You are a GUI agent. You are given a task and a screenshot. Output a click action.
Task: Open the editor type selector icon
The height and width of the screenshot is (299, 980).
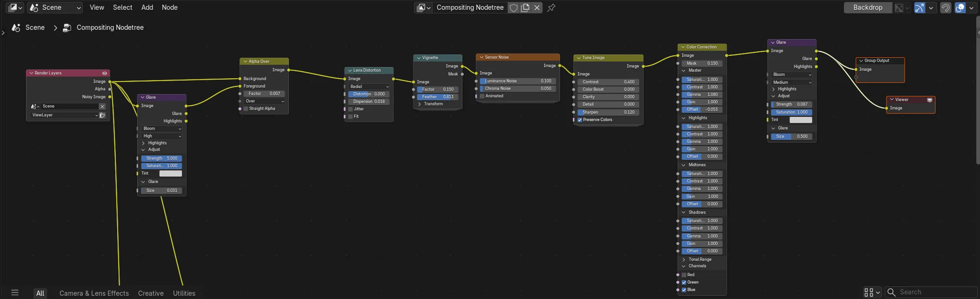tap(15, 7)
